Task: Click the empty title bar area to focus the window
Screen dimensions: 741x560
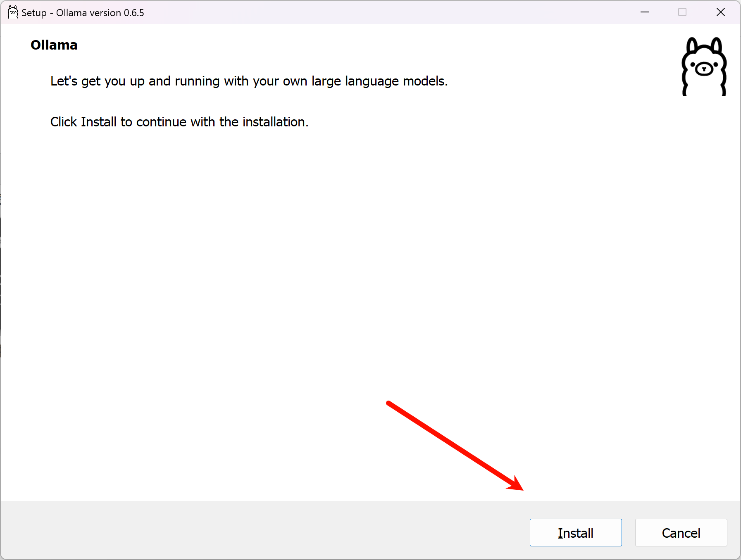Action: click(372, 12)
